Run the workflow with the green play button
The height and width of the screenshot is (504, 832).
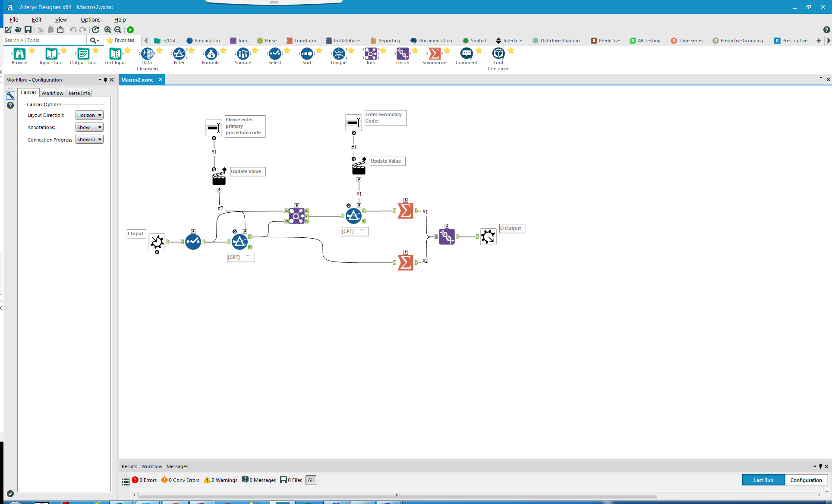coord(130,30)
